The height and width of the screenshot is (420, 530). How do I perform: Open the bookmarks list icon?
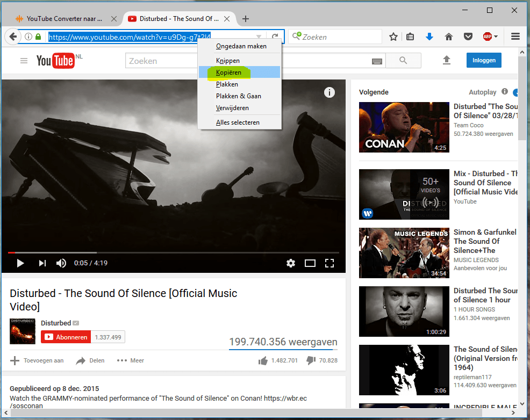click(410, 37)
